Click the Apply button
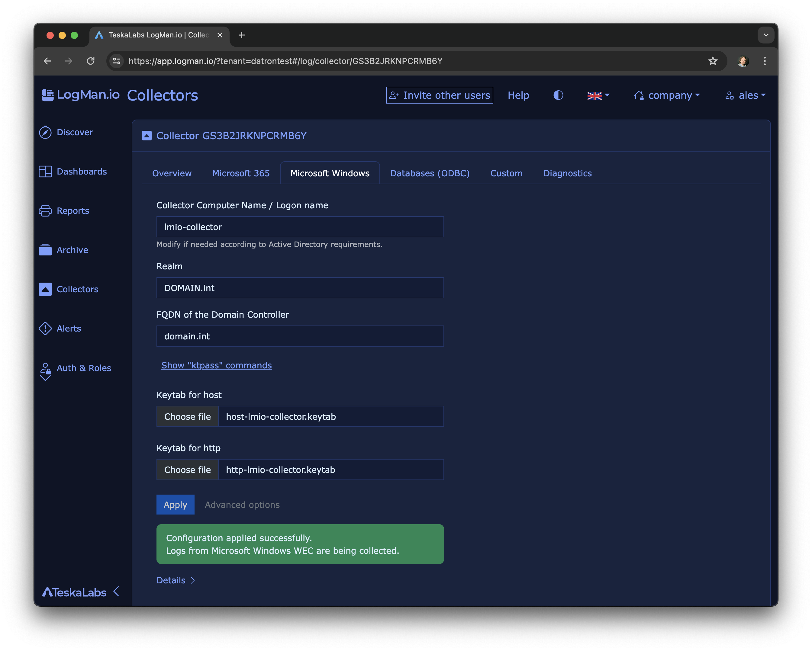 (176, 505)
